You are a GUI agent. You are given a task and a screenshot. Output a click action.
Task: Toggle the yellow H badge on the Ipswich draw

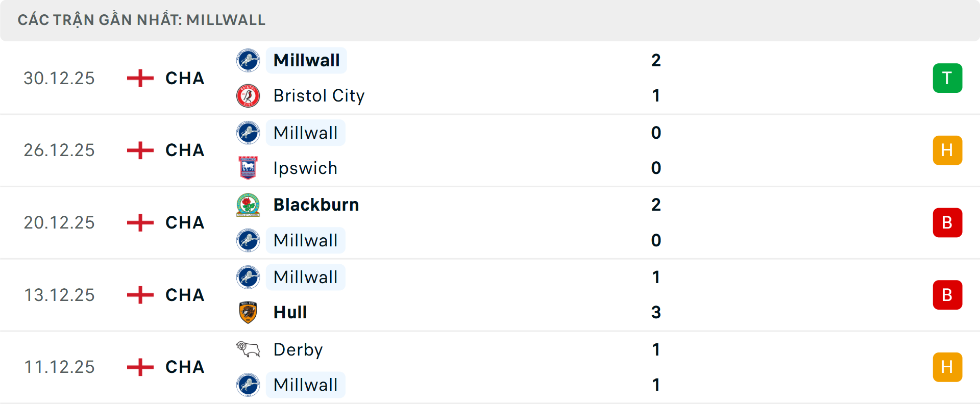[947, 150]
